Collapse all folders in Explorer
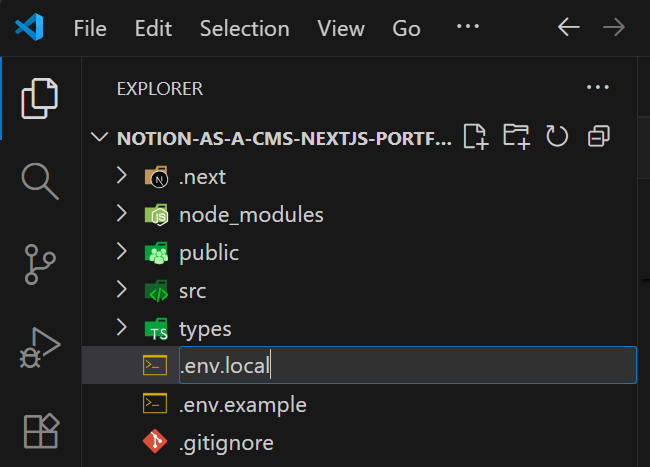650x467 pixels. tap(598, 137)
